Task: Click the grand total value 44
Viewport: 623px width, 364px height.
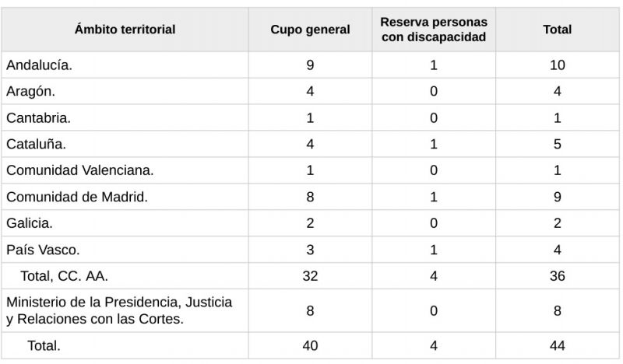Action: (558, 346)
